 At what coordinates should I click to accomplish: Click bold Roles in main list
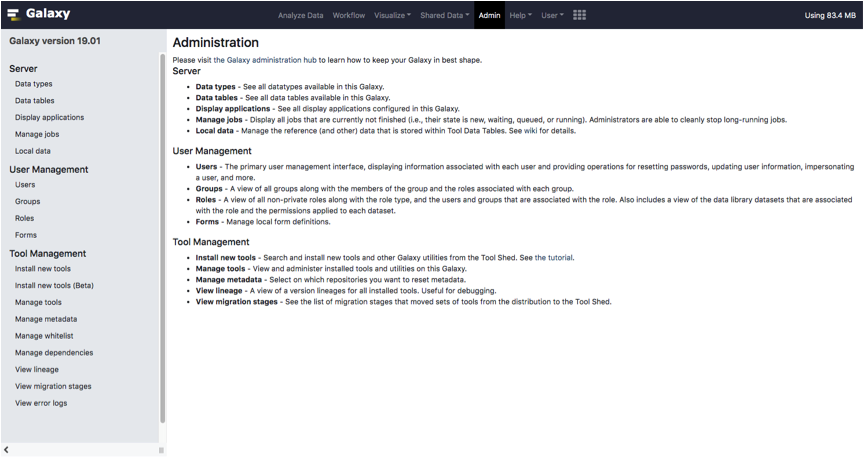pyautogui.click(x=206, y=200)
